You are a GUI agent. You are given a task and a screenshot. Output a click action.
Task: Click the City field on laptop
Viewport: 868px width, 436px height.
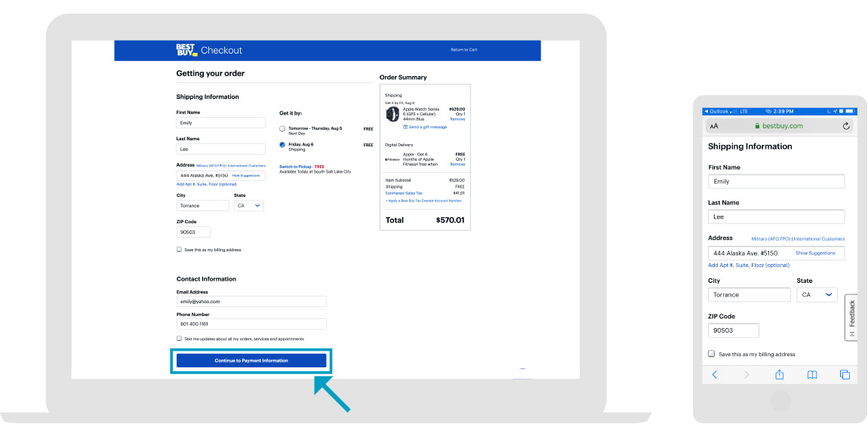tap(202, 205)
